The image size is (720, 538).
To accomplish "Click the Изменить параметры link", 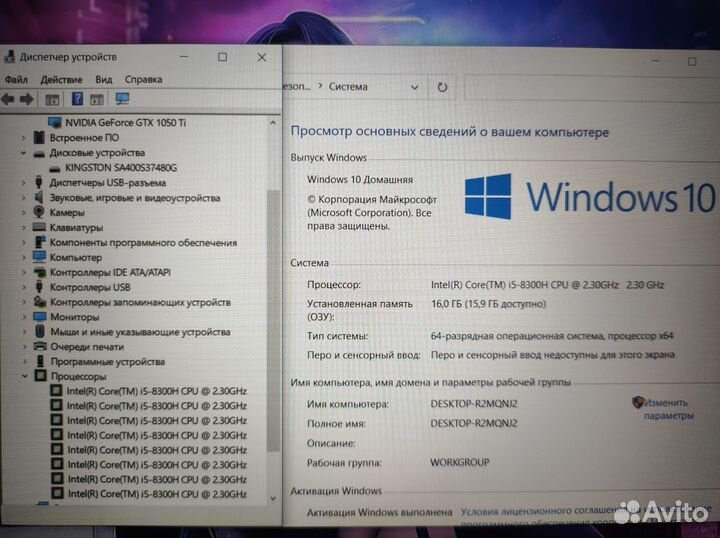I will point(669,409).
